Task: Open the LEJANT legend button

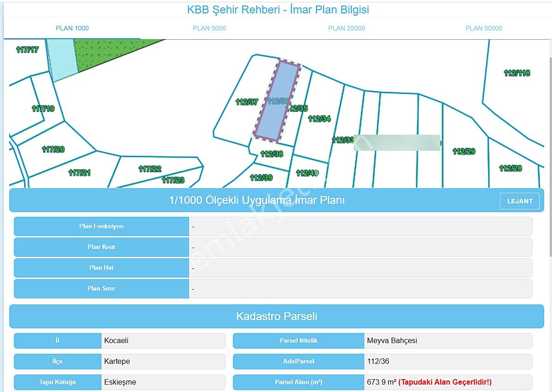Action: (x=520, y=201)
